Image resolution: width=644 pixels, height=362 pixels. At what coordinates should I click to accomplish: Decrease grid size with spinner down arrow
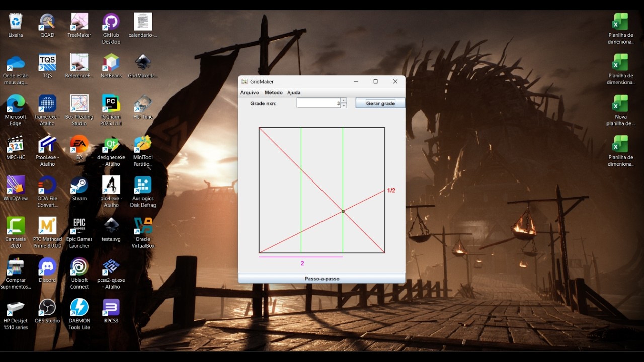click(x=344, y=106)
